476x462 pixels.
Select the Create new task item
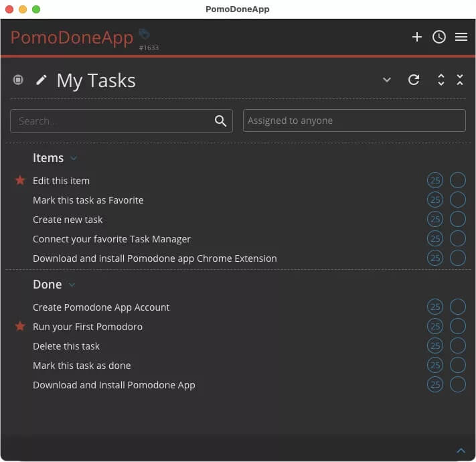point(68,220)
